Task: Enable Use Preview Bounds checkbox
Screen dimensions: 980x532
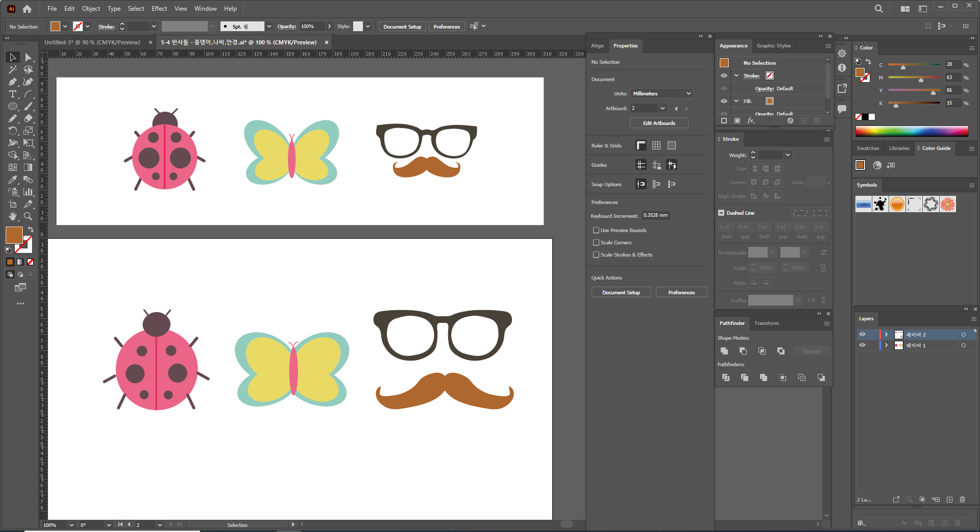Action: pyautogui.click(x=596, y=231)
